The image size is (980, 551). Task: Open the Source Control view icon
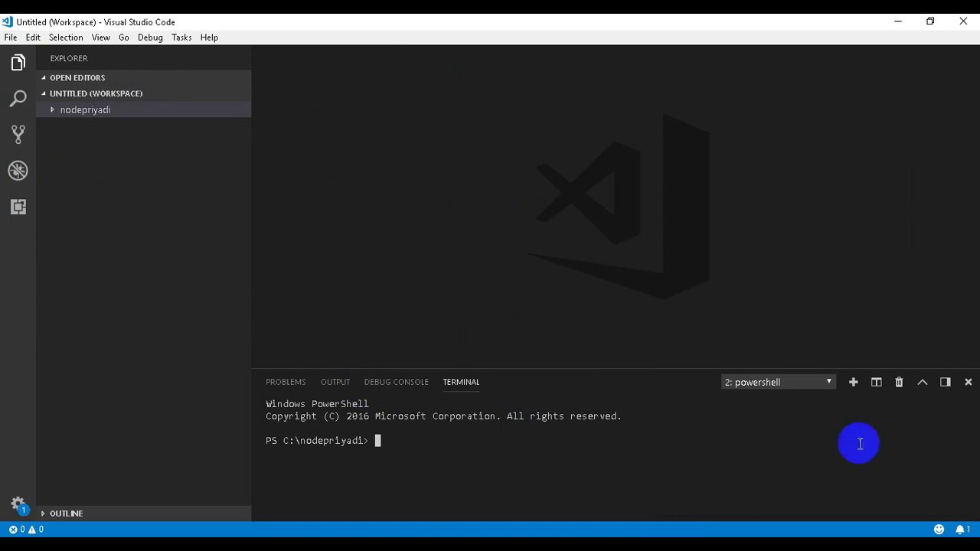click(x=18, y=135)
